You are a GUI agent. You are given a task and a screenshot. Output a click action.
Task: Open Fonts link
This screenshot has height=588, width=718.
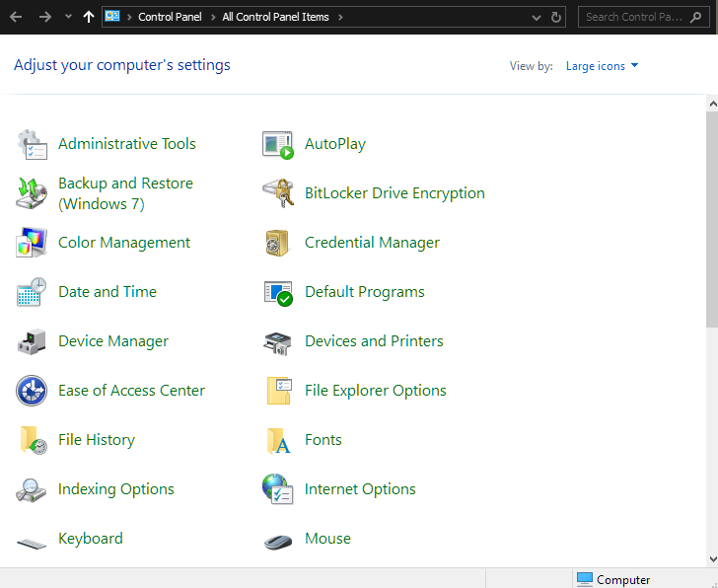pyautogui.click(x=323, y=440)
